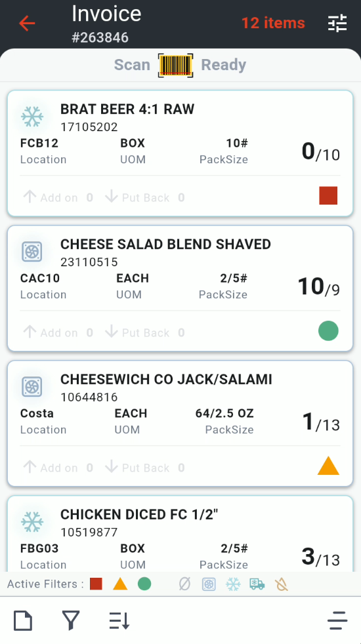Image resolution: width=361 pixels, height=644 pixels.
Task: Toggle the orange triangle status filter
Action: pyautogui.click(x=120, y=584)
